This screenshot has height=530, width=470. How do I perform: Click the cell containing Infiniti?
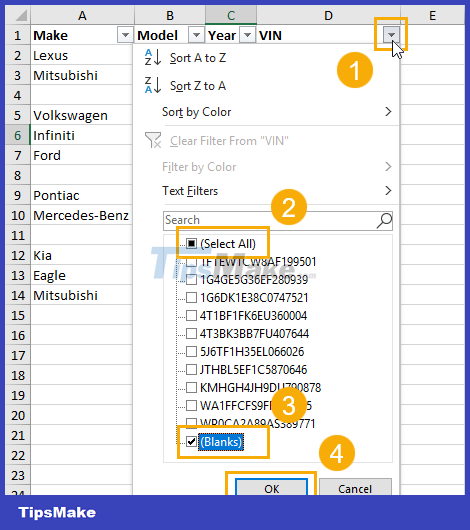[x=81, y=135]
